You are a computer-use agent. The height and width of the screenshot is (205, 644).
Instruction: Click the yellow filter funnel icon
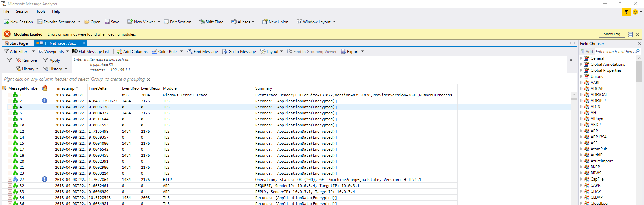click(626, 12)
